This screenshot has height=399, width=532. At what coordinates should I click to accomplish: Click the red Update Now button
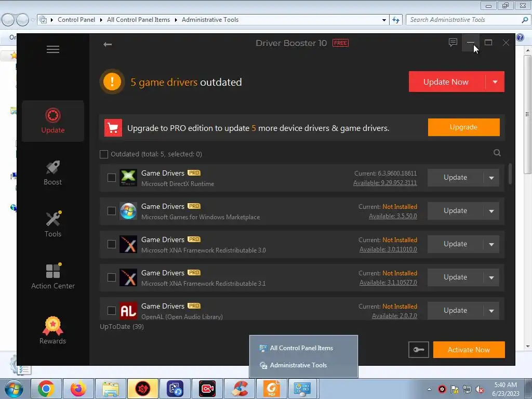[x=447, y=82]
